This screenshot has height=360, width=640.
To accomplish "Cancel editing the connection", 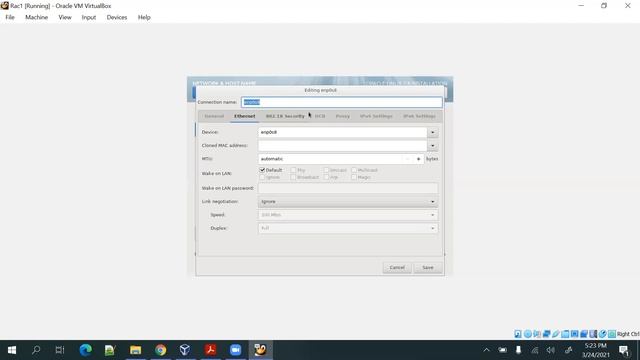I will 397,268.
